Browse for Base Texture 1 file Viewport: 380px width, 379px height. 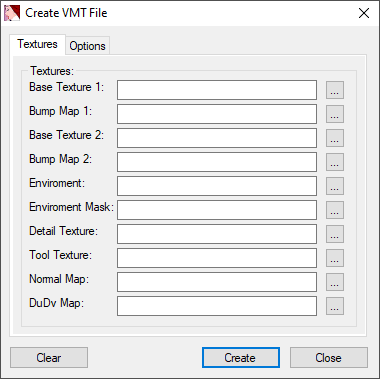click(335, 90)
